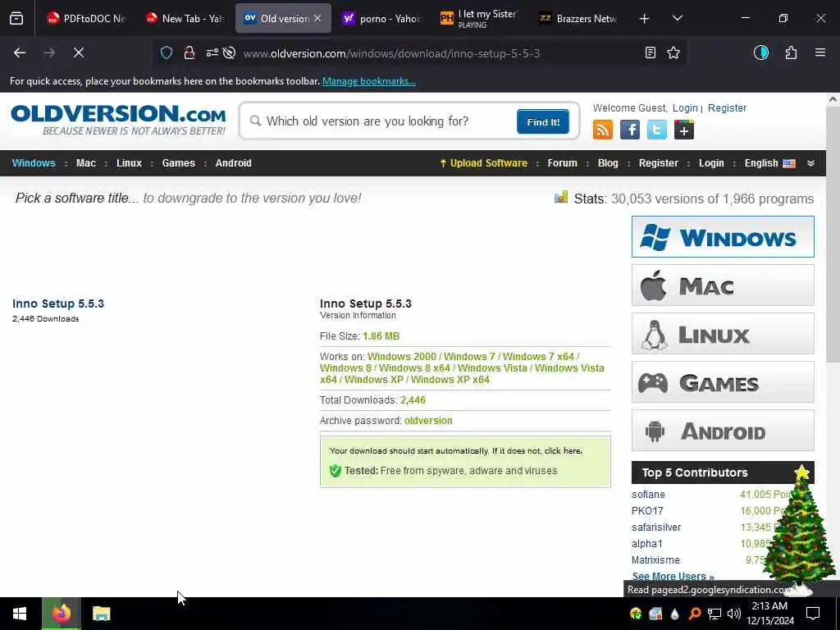Viewport: 840px width, 630px height.
Task: Open contributor sofiane profile
Action: pyautogui.click(x=648, y=495)
